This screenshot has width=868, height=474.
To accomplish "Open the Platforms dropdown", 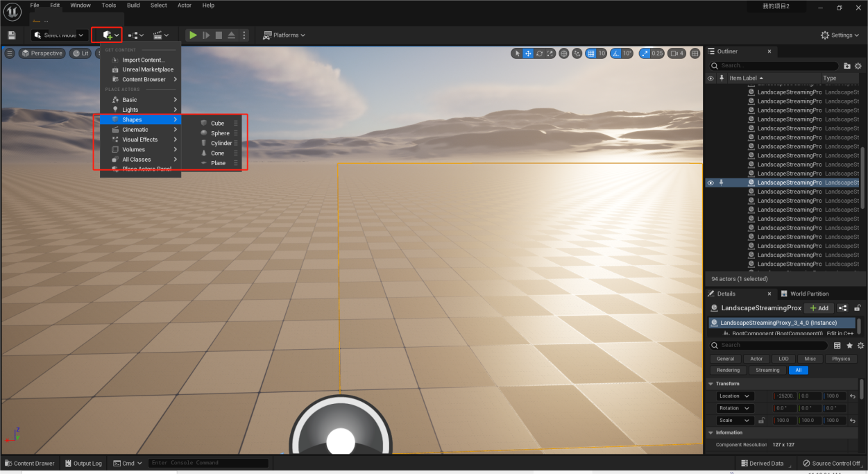I will coord(284,35).
